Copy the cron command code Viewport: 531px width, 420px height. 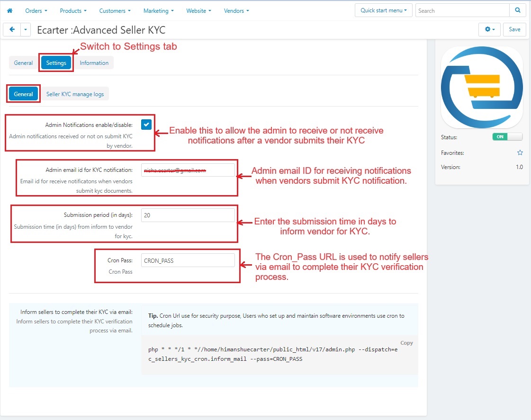(406, 343)
